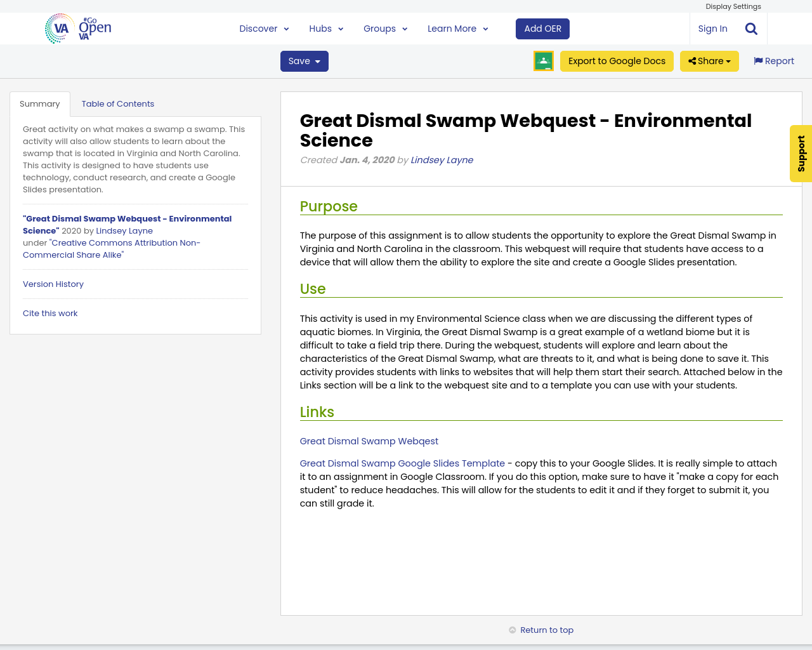This screenshot has height=650, width=812.
Task: Open the Save dropdown
Action: pos(304,61)
